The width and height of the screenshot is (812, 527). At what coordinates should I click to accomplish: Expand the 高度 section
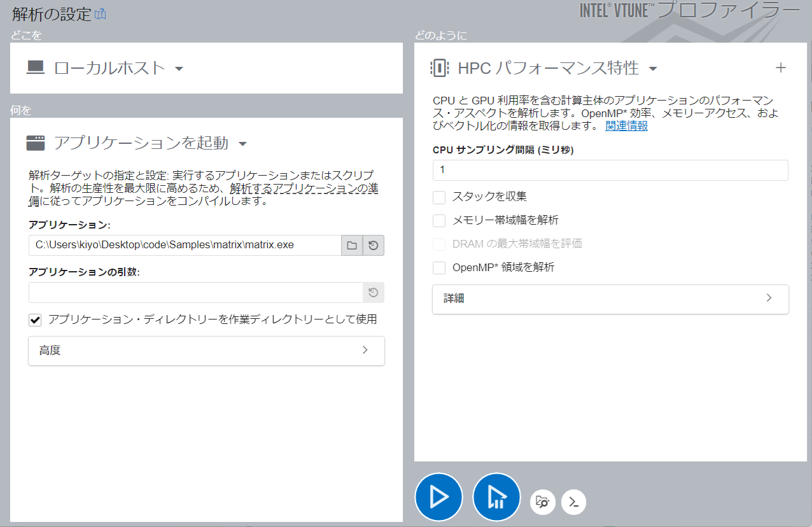(x=206, y=351)
